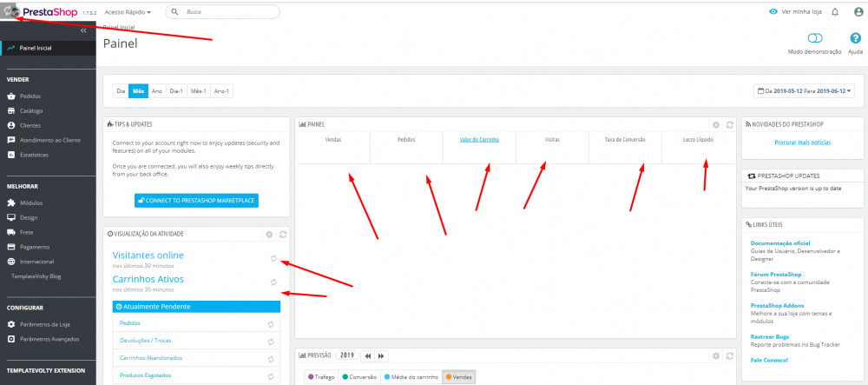This screenshot has height=385, width=868.
Task: Click Produtos Esgotados row
Action: 196,375
